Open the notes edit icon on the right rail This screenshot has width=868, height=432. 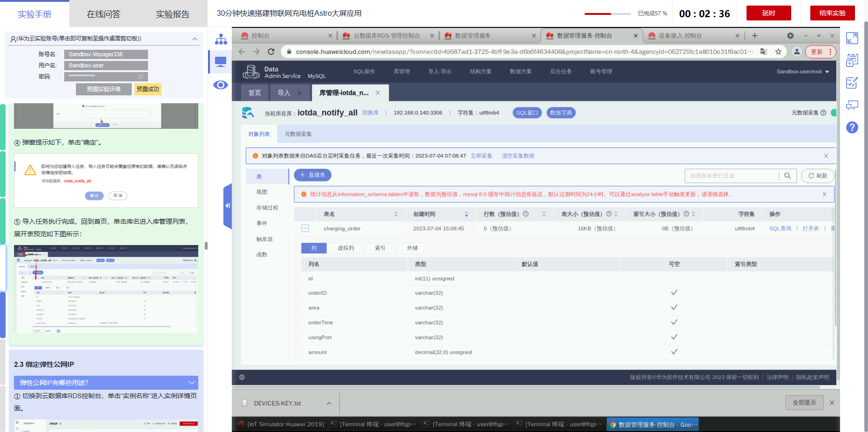tap(852, 83)
